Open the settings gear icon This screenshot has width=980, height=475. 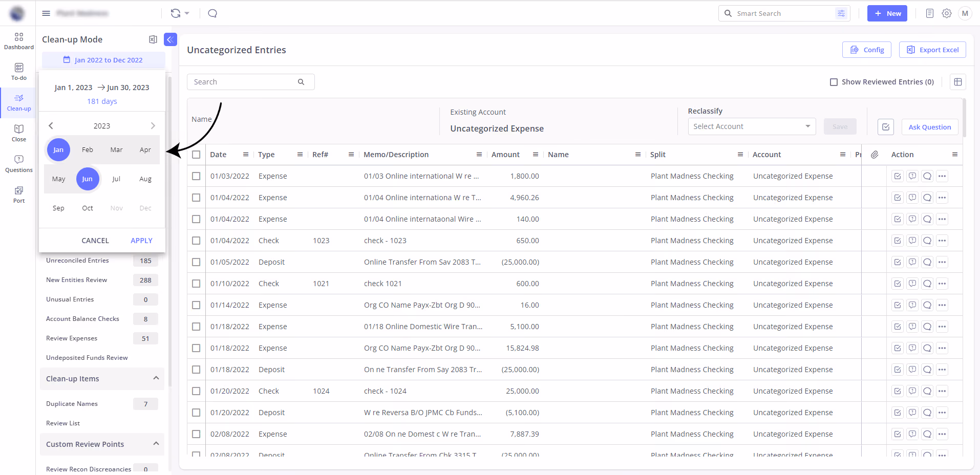pyautogui.click(x=947, y=13)
